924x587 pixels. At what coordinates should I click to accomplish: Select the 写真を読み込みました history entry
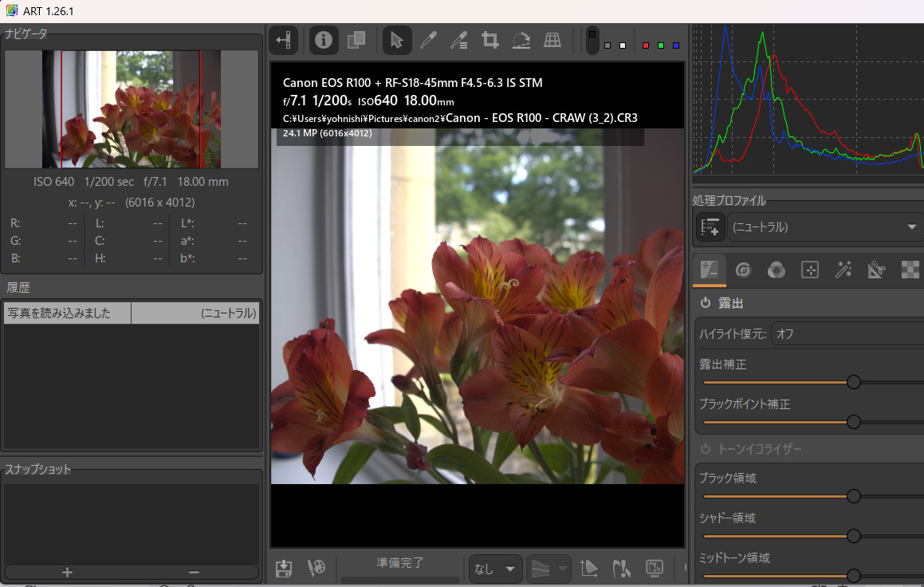click(x=67, y=313)
